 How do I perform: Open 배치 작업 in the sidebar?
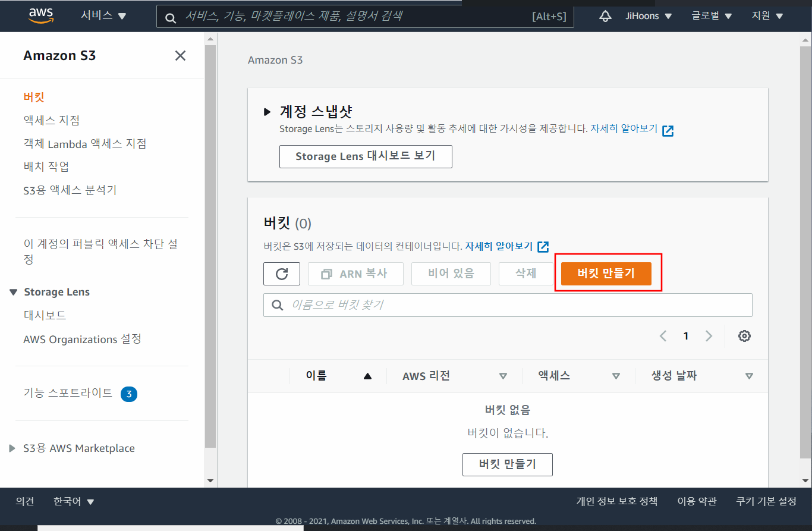[x=46, y=166]
